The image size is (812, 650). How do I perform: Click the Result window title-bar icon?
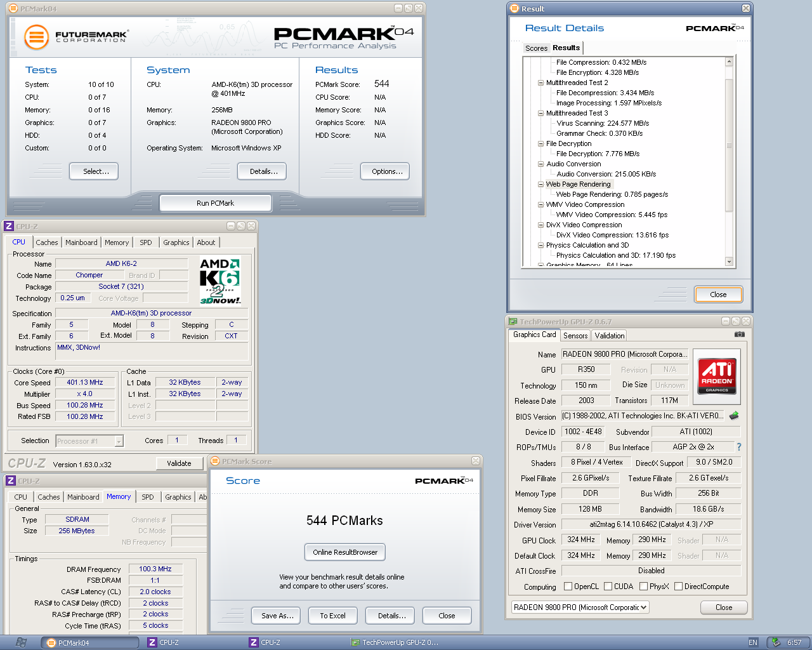(514, 9)
